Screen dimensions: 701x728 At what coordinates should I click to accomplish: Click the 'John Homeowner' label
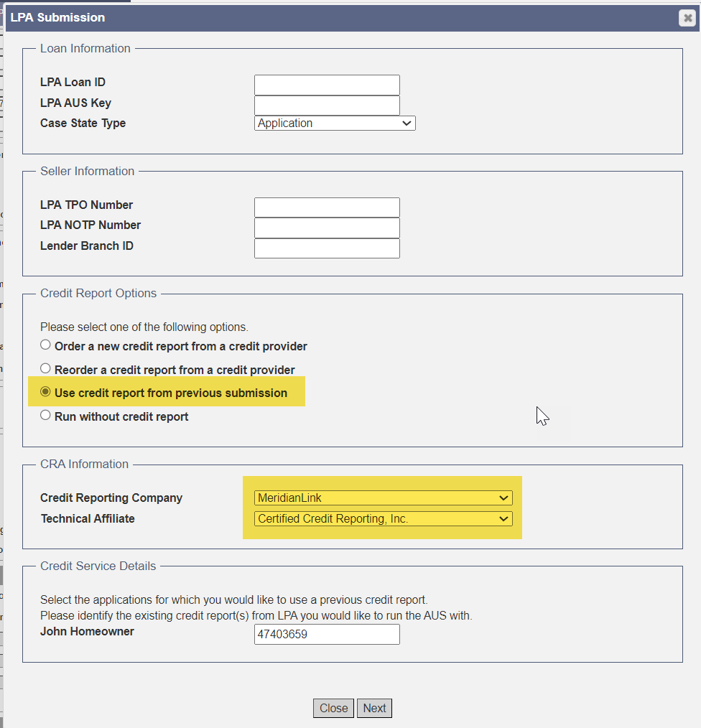coord(88,631)
